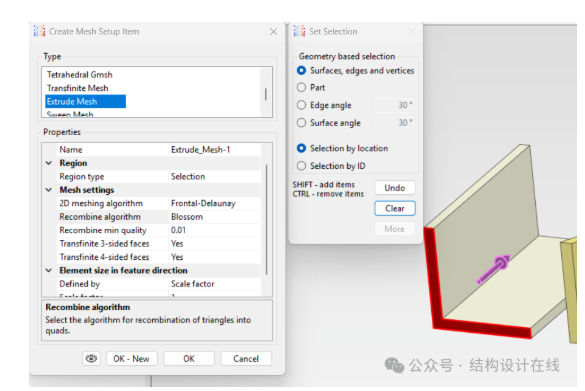Open the Defined by Scale factor value
This screenshot has width=585, height=391.
(x=215, y=284)
